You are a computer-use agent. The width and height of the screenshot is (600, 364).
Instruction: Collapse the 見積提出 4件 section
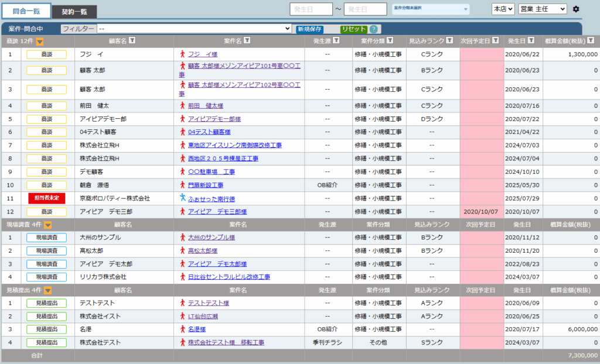tap(48, 290)
